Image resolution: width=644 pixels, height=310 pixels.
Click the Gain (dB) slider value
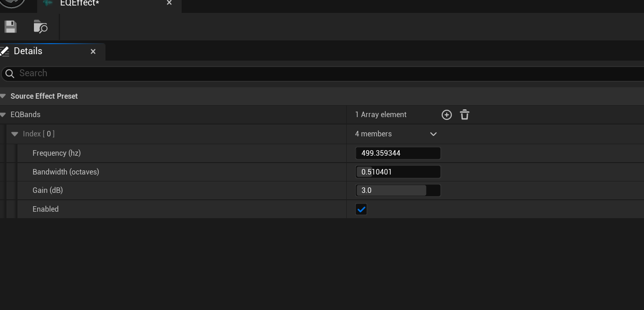tap(398, 191)
